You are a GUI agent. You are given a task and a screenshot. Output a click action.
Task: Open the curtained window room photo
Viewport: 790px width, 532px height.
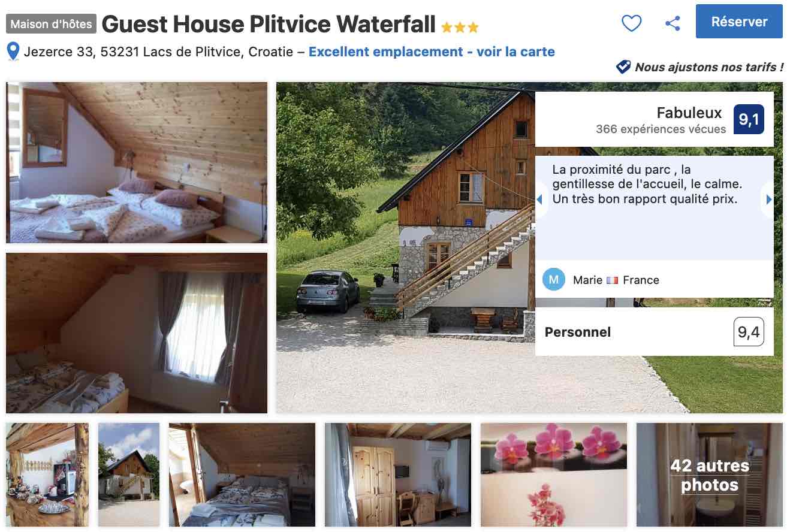[x=137, y=332]
